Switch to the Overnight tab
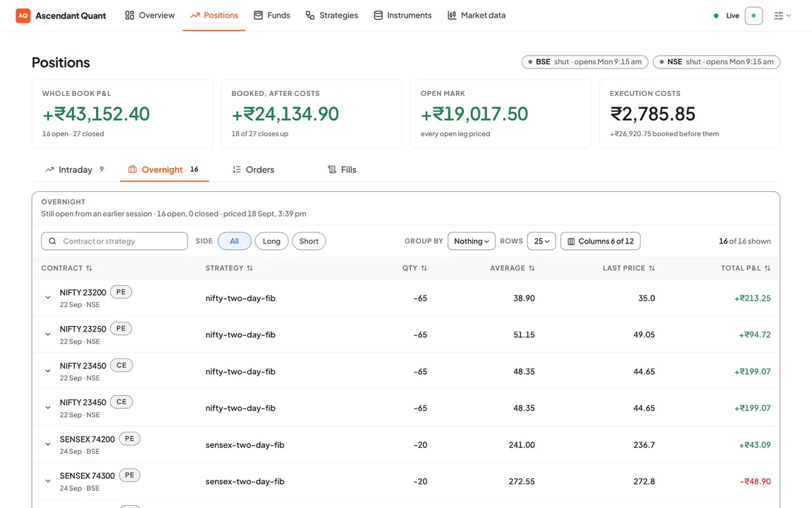 (164, 169)
